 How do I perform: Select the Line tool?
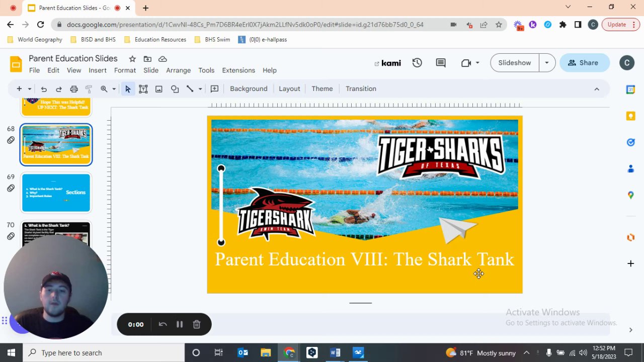tap(190, 89)
